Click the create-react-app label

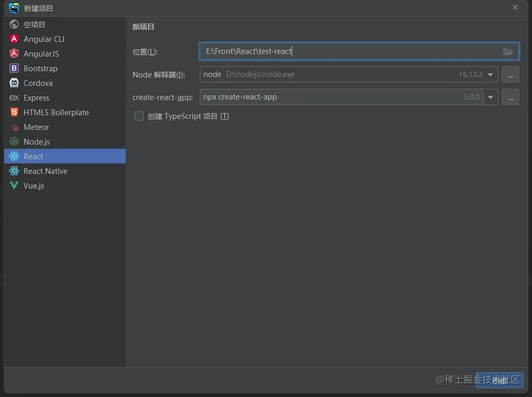(x=162, y=97)
